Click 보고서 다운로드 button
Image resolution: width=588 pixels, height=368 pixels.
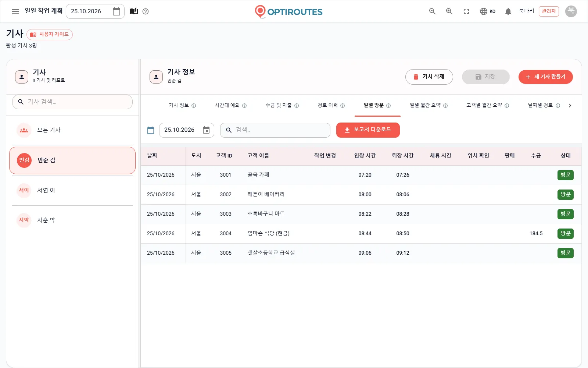click(368, 130)
